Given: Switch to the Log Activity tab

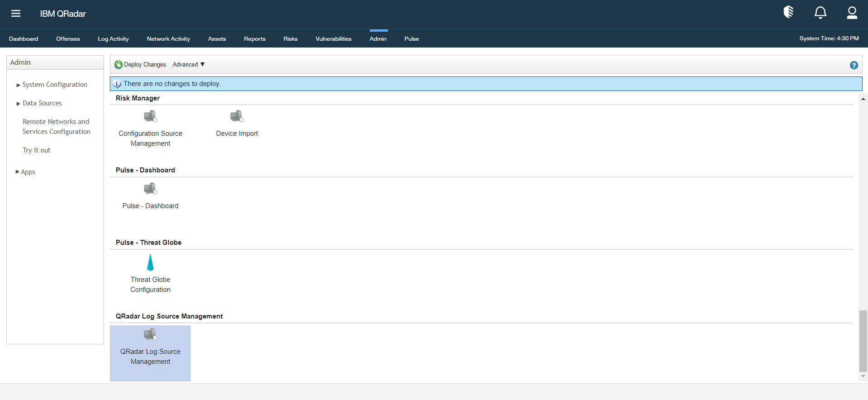Looking at the screenshot, I should pos(113,39).
